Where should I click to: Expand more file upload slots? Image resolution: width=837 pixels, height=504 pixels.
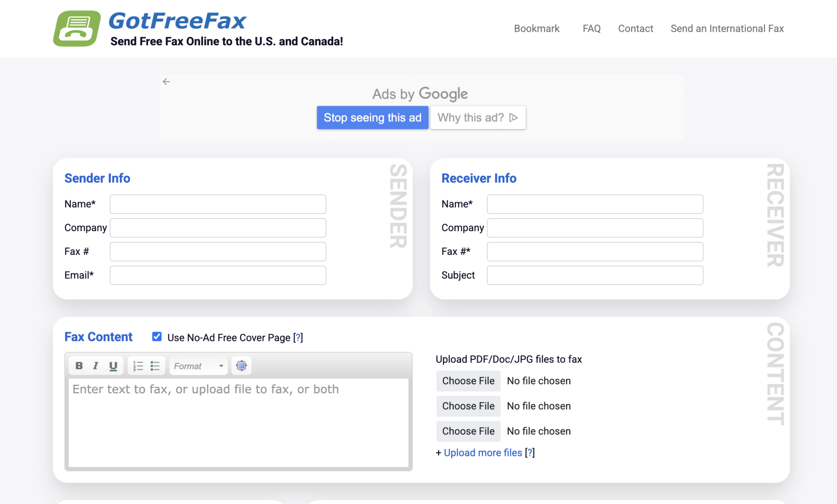coord(483,453)
